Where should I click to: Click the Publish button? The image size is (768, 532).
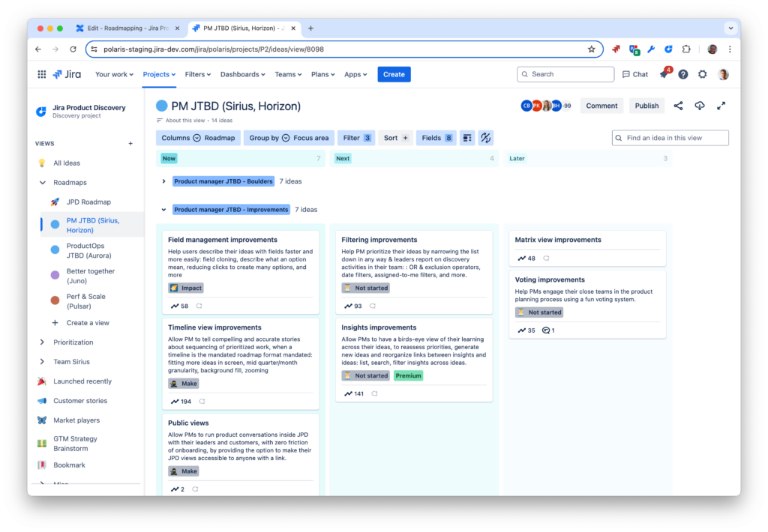(x=646, y=106)
